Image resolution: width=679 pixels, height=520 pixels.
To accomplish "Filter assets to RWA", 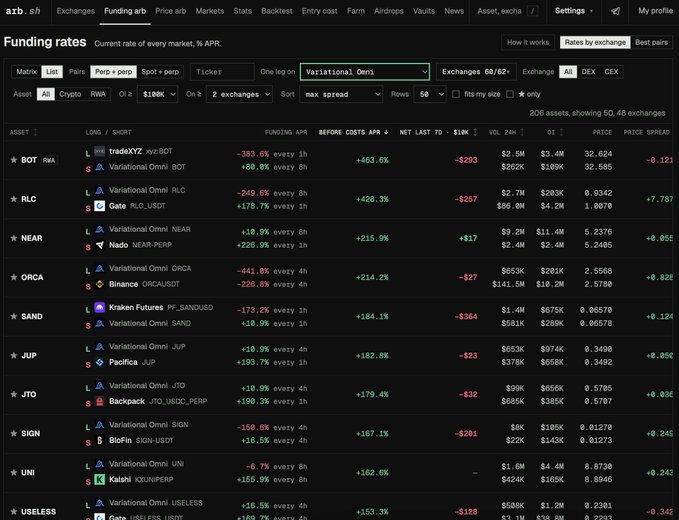I will 98,94.
